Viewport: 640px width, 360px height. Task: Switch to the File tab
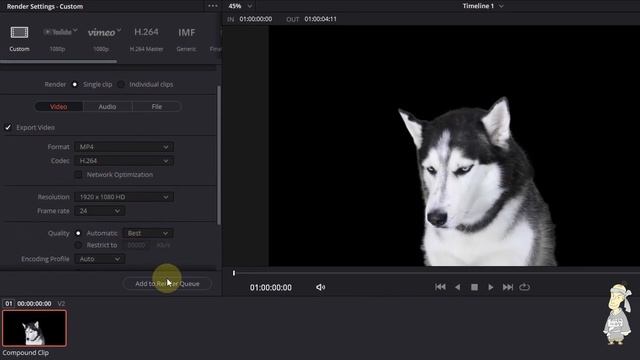point(157,107)
